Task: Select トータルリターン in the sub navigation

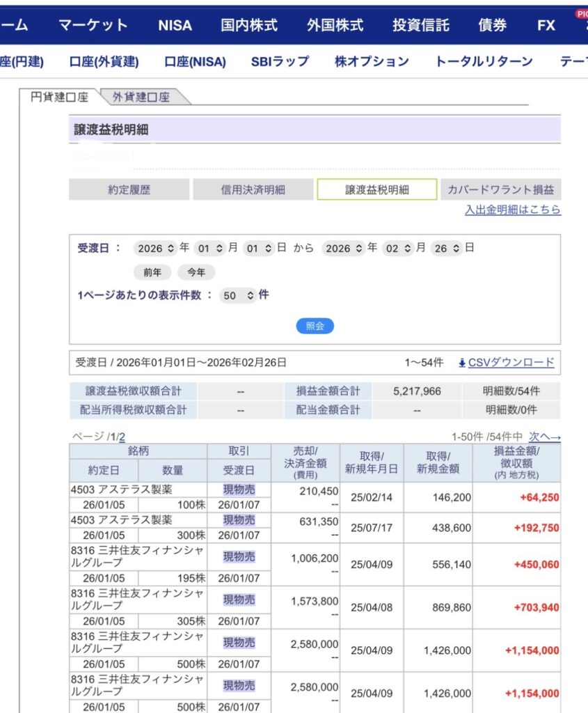Action: [x=484, y=61]
